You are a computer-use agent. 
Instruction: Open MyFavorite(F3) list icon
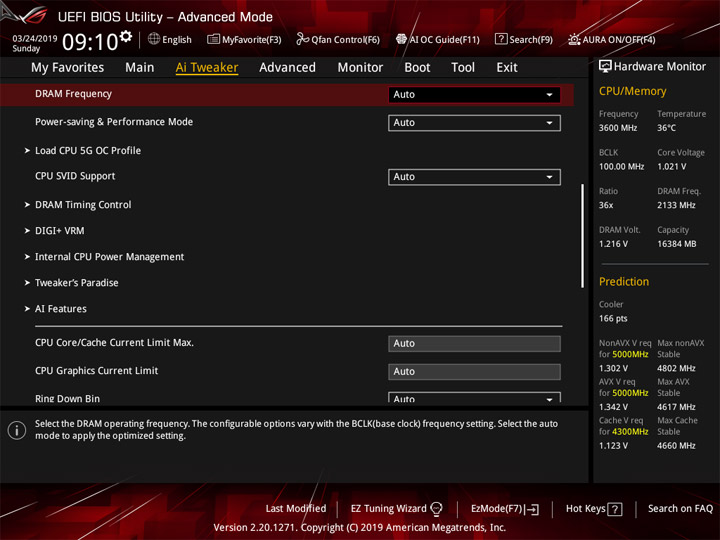point(213,39)
